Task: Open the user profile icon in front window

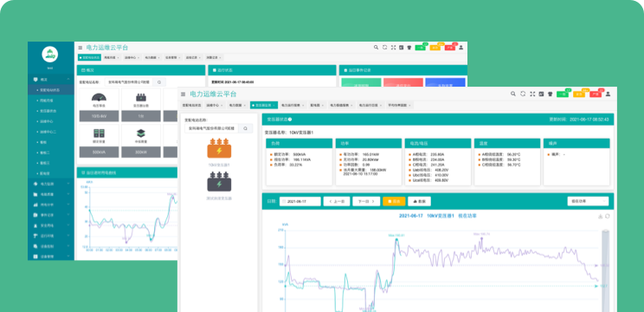Action: click(x=608, y=94)
